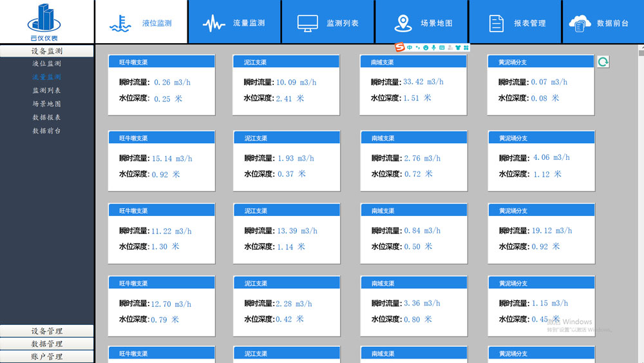Toggle Chinese/English mode 中 icon
Screen dimensions: 644x363
pos(410,48)
